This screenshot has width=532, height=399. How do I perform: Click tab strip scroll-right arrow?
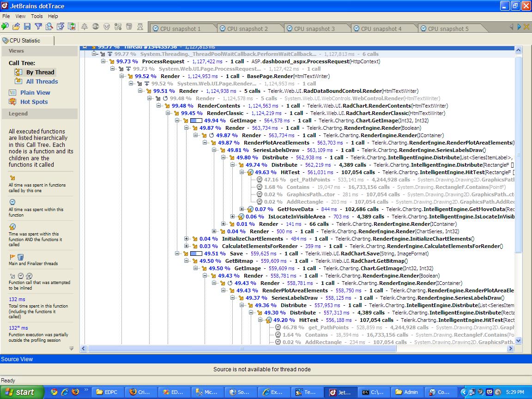coord(519,27)
